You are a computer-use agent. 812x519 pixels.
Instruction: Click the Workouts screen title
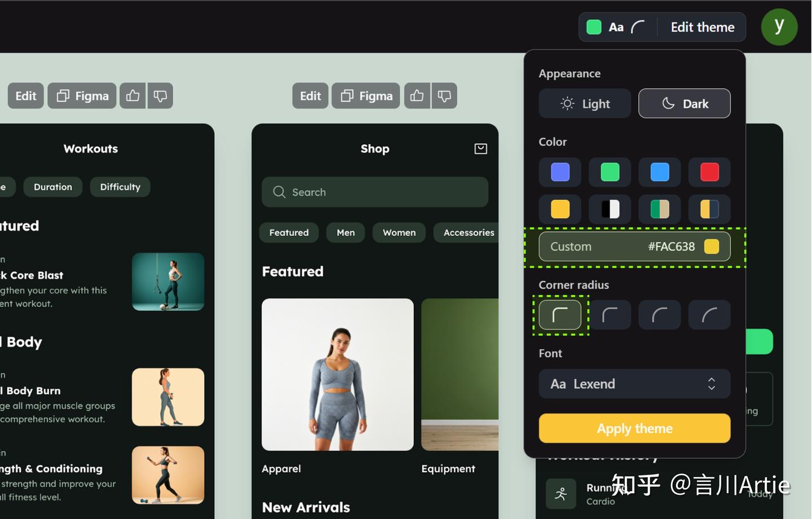(91, 148)
